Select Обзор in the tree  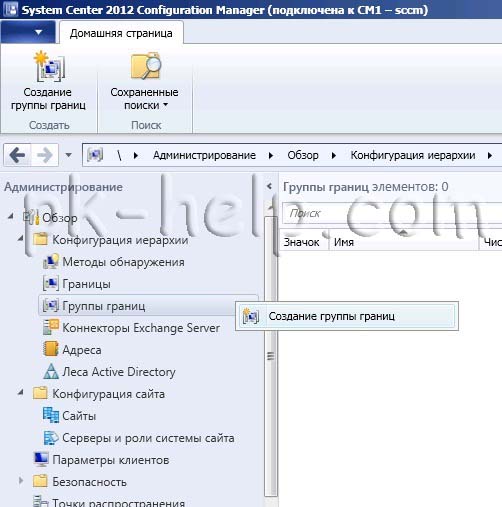coord(60,218)
